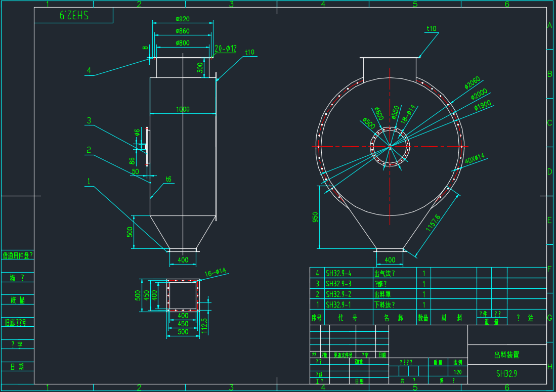Click the t10 label above the right view

[432, 28]
